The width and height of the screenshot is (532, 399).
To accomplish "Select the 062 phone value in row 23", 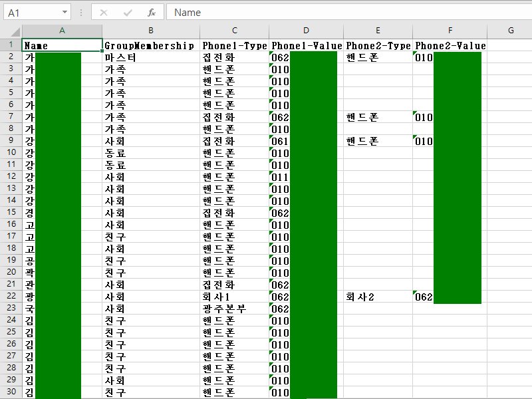I will (306, 309).
